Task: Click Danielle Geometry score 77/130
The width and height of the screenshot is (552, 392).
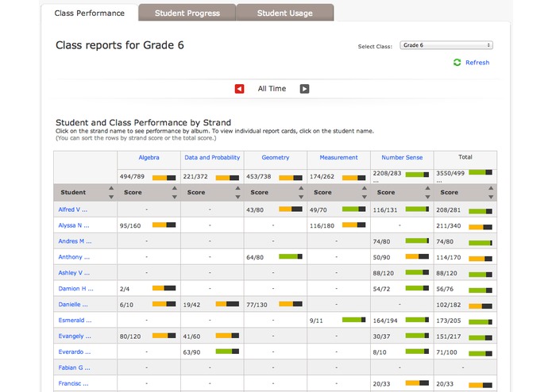Action: [x=257, y=305]
